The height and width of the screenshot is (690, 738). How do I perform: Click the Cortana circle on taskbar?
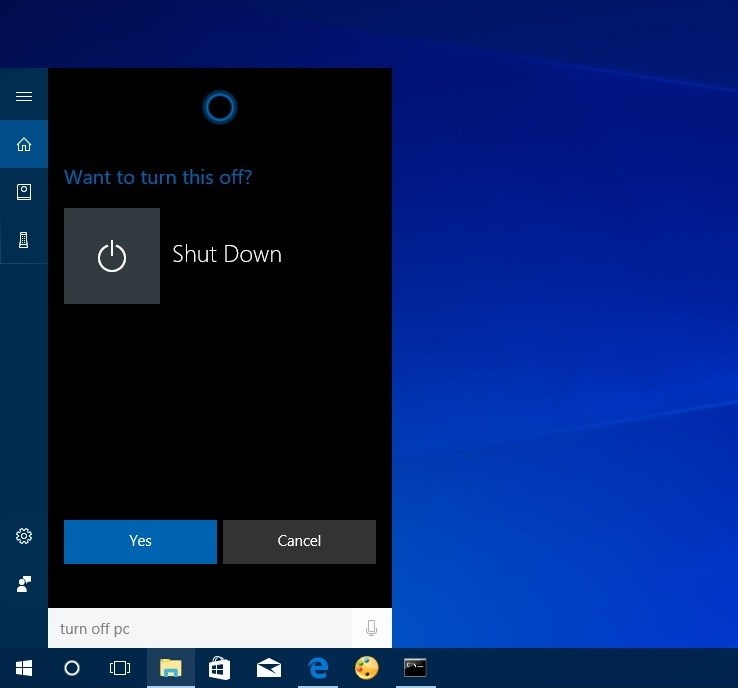(72, 668)
